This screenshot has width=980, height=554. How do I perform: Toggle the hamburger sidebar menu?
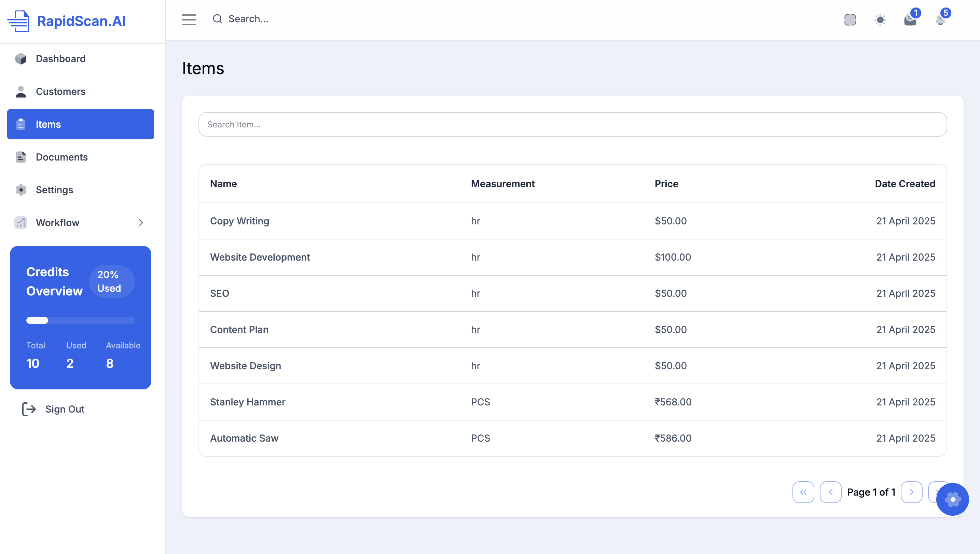[x=189, y=19]
